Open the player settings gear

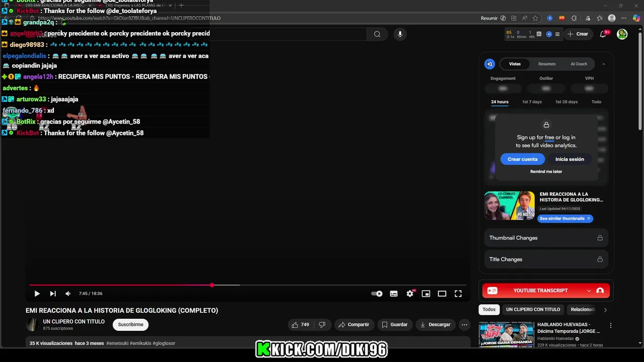click(x=410, y=294)
